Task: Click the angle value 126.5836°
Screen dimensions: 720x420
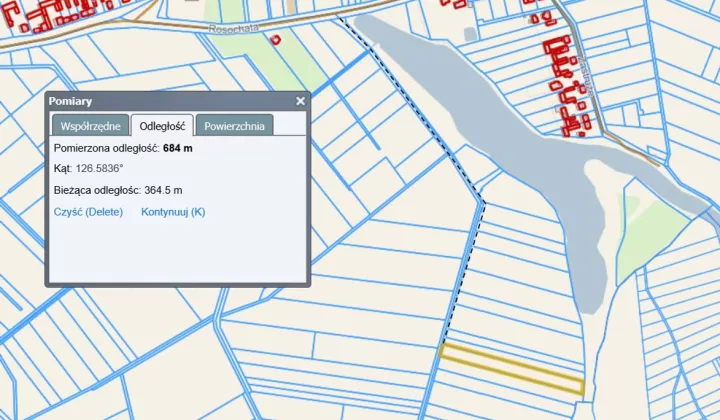Action: click(x=99, y=168)
